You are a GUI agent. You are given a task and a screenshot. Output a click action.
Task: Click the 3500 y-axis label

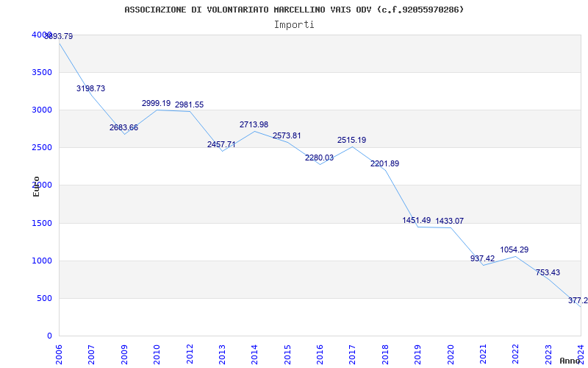[x=40, y=72]
